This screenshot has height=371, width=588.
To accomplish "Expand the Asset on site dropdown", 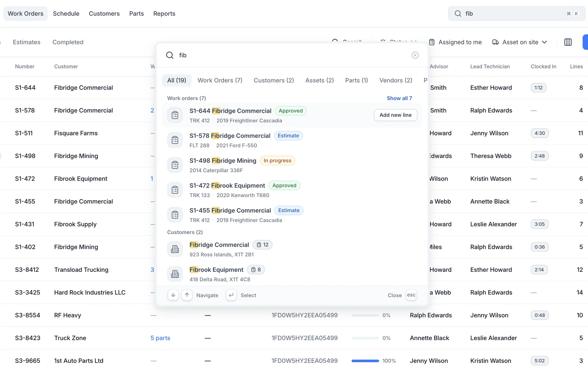I will 520,42.
